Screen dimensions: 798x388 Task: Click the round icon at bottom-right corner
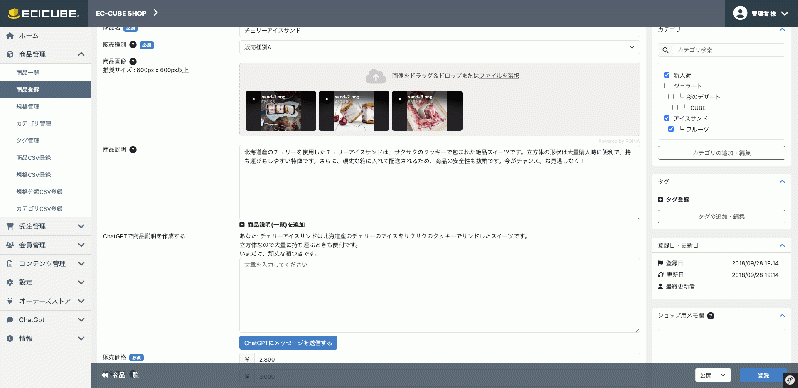791,379
